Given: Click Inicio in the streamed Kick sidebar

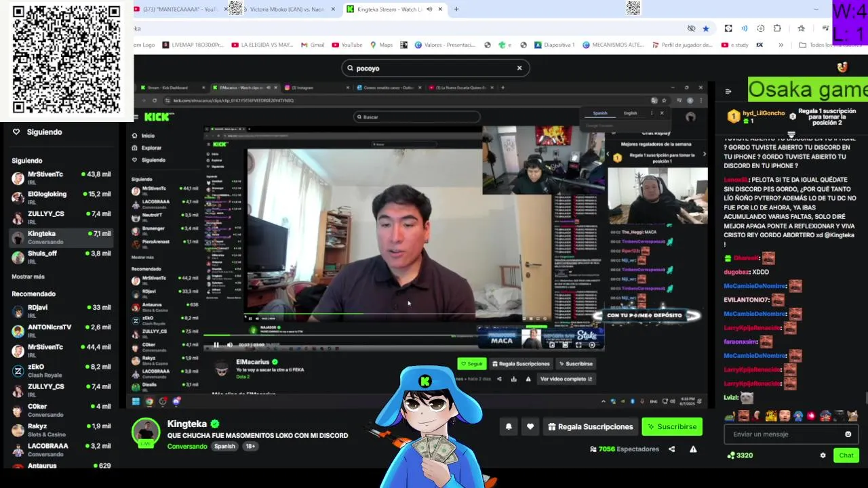Looking at the screenshot, I should tap(144, 136).
